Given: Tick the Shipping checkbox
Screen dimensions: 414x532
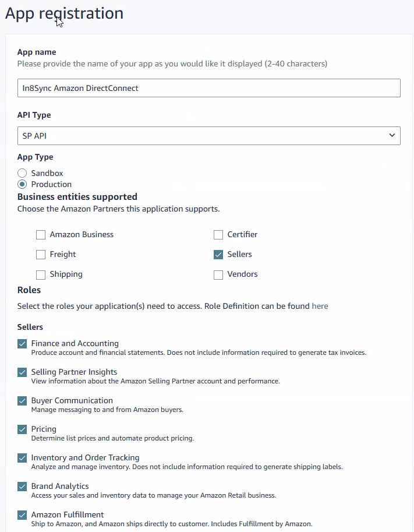Looking at the screenshot, I should point(41,274).
